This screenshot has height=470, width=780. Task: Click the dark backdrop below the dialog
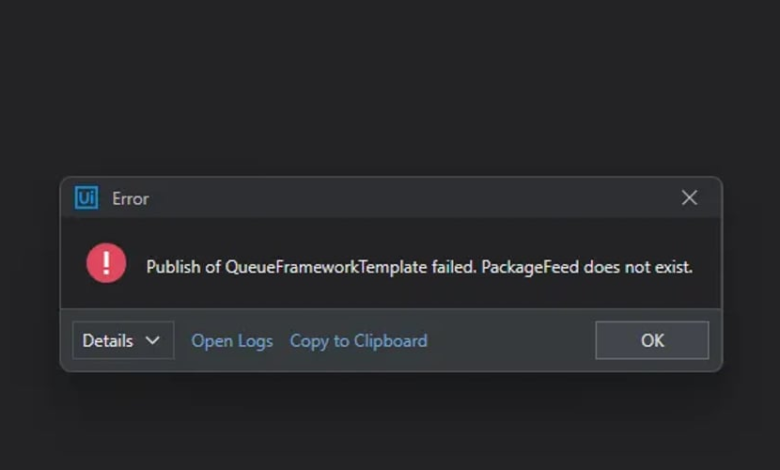click(x=390, y=423)
